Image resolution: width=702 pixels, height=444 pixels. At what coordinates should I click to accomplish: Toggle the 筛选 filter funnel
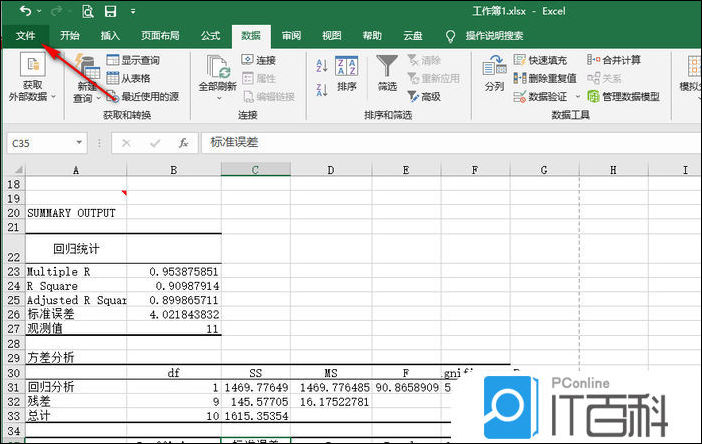pos(387,73)
